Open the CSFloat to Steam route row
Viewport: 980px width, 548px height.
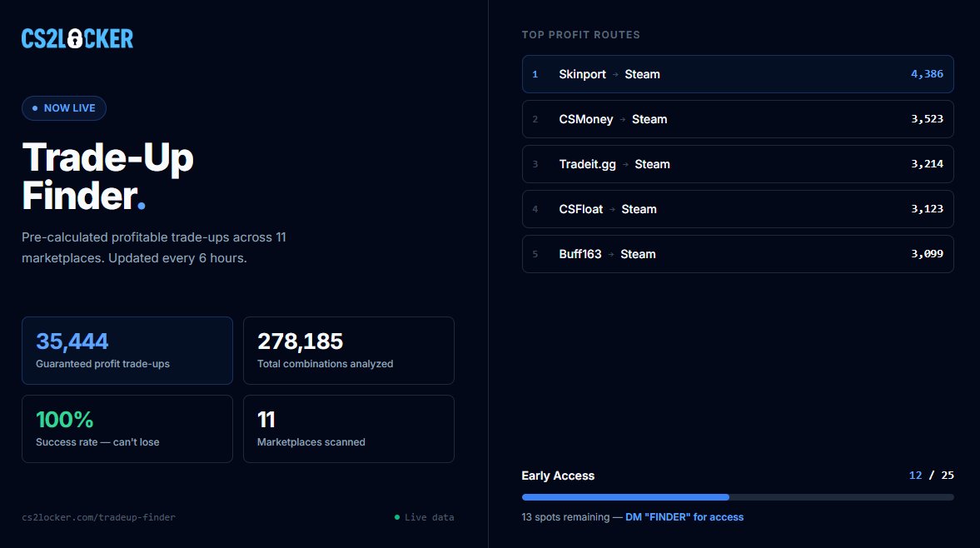pyautogui.click(x=738, y=209)
